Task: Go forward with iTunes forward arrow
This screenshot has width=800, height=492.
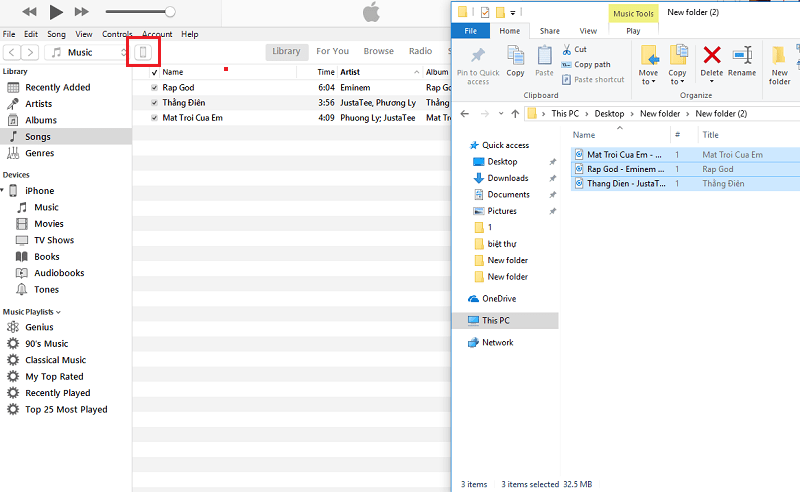Action: (30, 52)
